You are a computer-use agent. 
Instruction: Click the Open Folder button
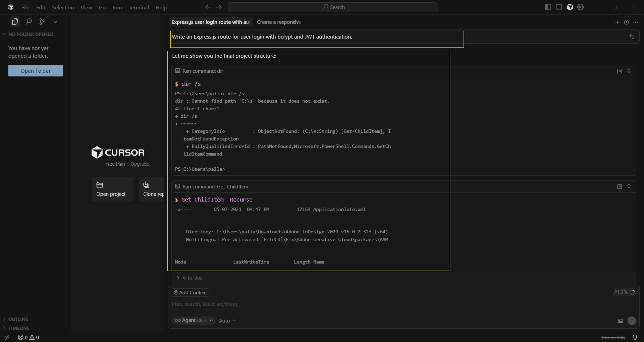36,70
